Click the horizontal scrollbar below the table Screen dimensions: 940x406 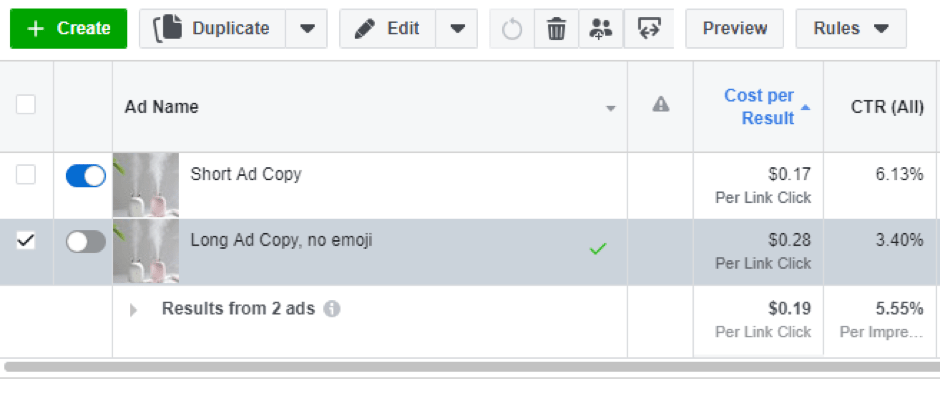pos(470,367)
